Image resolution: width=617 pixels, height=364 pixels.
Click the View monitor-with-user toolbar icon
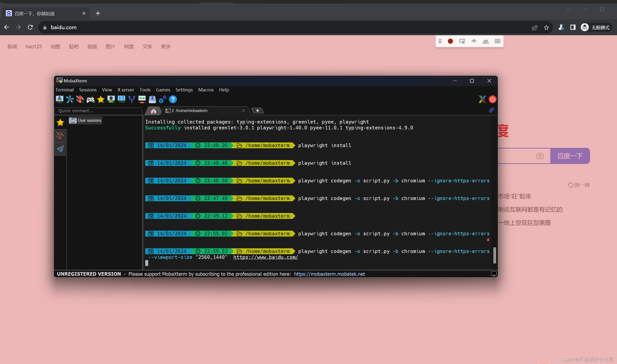point(111,99)
